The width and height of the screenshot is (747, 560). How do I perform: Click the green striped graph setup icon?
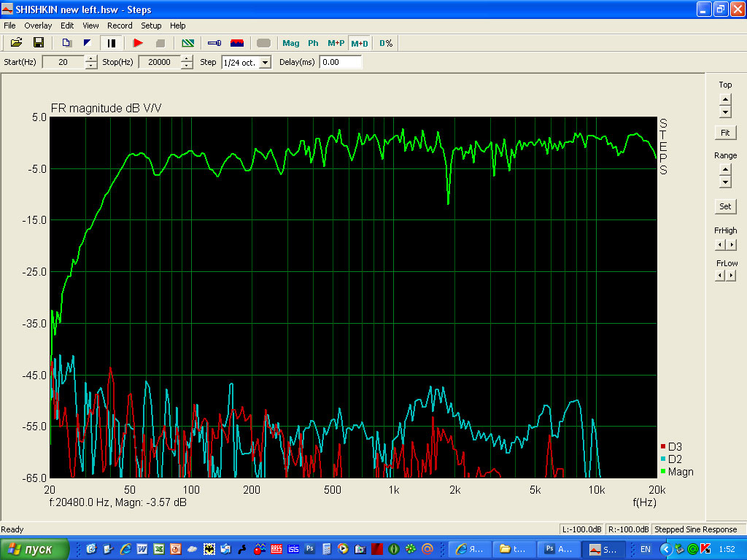(187, 43)
